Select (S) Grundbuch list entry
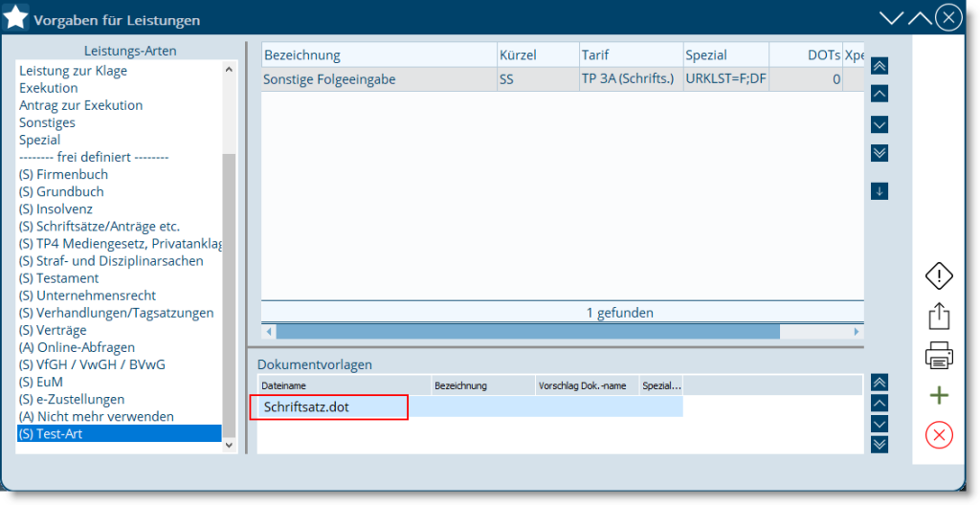Image resolution: width=980 pixels, height=505 pixels. pyautogui.click(x=61, y=192)
